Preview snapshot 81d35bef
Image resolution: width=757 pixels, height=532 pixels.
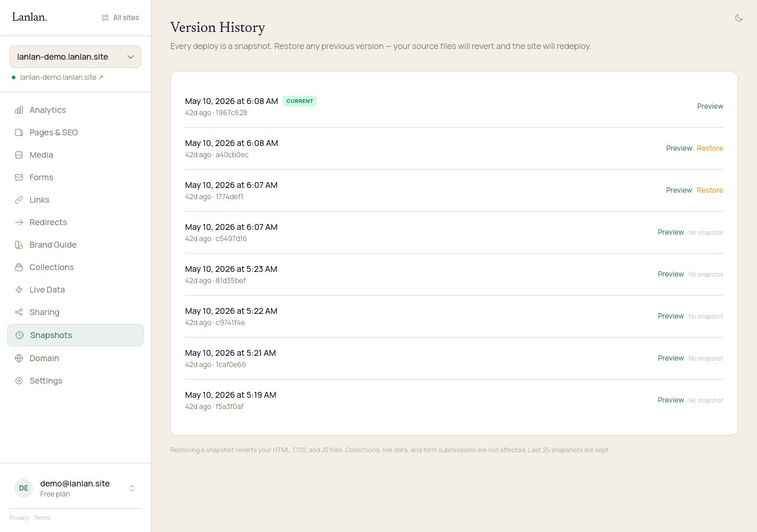pos(671,274)
